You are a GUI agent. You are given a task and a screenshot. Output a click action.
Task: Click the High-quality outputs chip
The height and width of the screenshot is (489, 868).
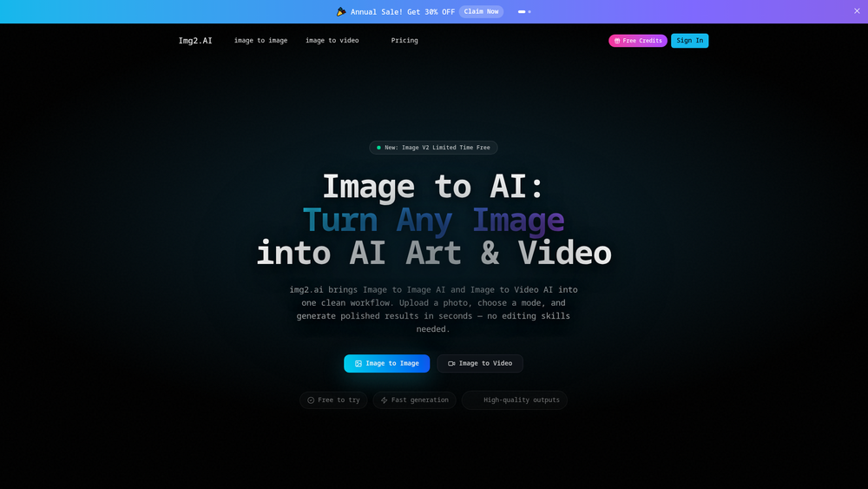[514, 400]
